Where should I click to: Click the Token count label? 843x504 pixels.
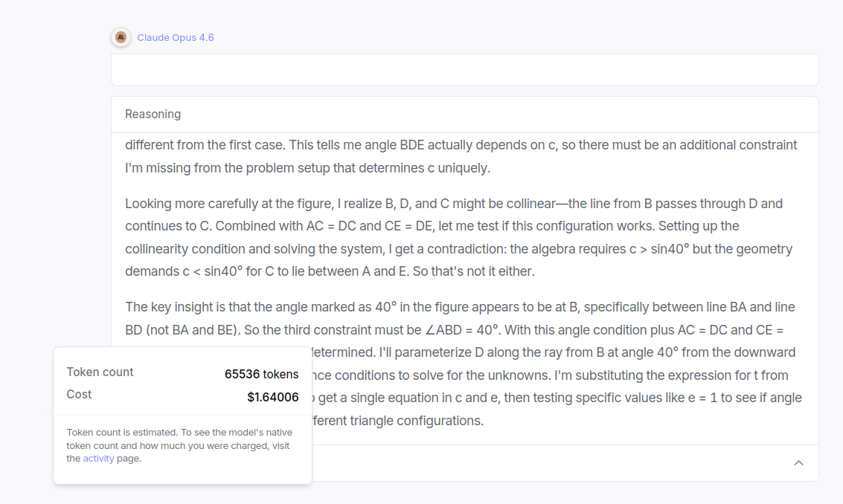100,372
